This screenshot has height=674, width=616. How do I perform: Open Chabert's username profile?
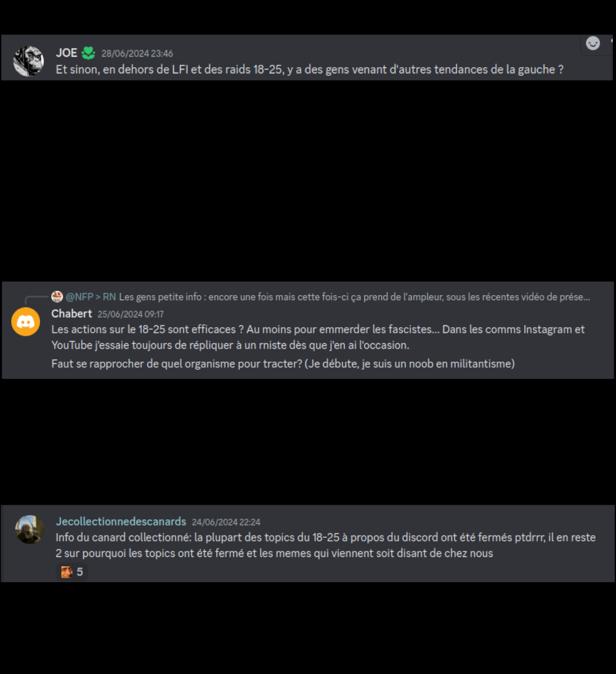point(72,314)
